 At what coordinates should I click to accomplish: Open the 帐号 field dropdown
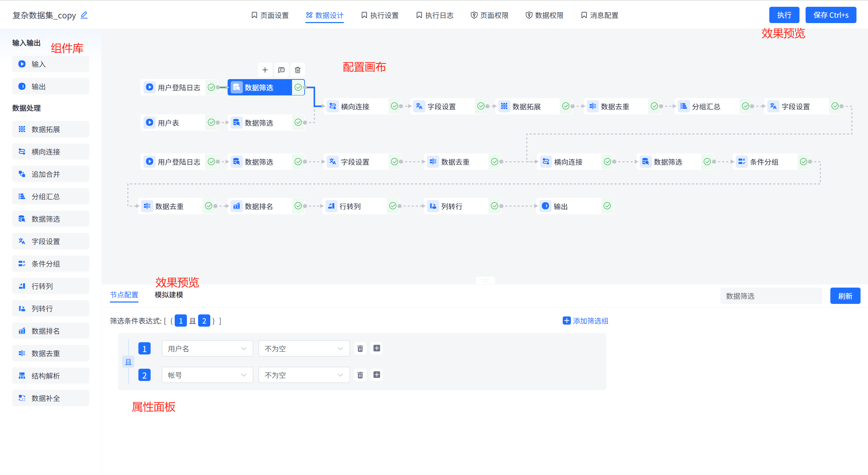(207, 375)
